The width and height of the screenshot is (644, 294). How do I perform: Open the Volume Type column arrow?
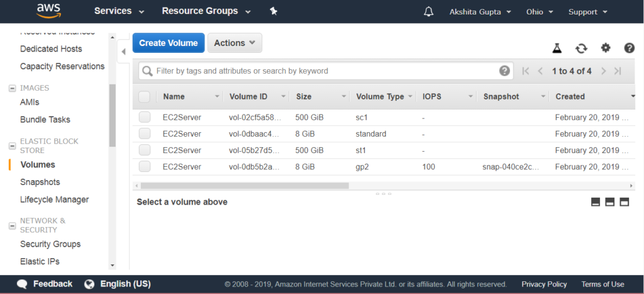(409, 96)
